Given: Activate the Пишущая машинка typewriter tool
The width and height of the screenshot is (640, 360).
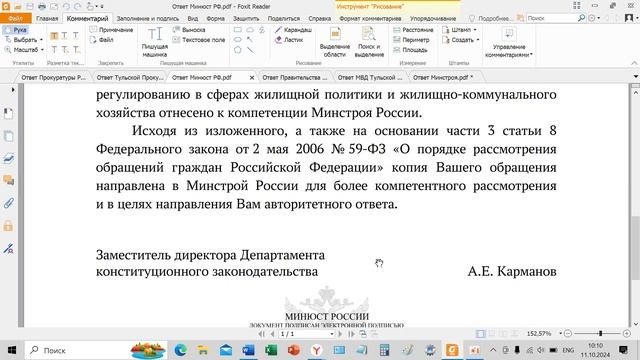Looking at the screenshot, I should click(155, 42).
